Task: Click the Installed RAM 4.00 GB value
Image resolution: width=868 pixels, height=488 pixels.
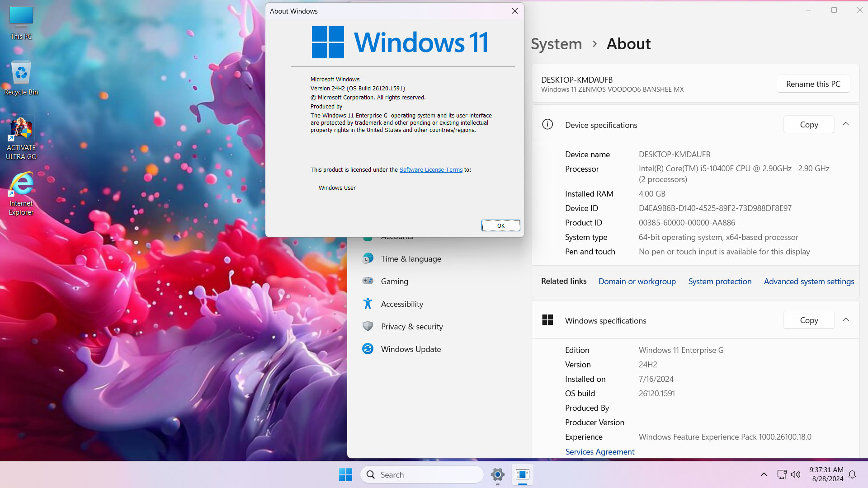Action: click(x=652, y=194)
